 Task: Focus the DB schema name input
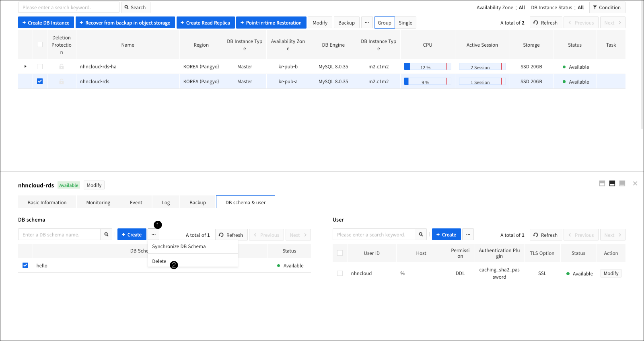click(59, 234)
